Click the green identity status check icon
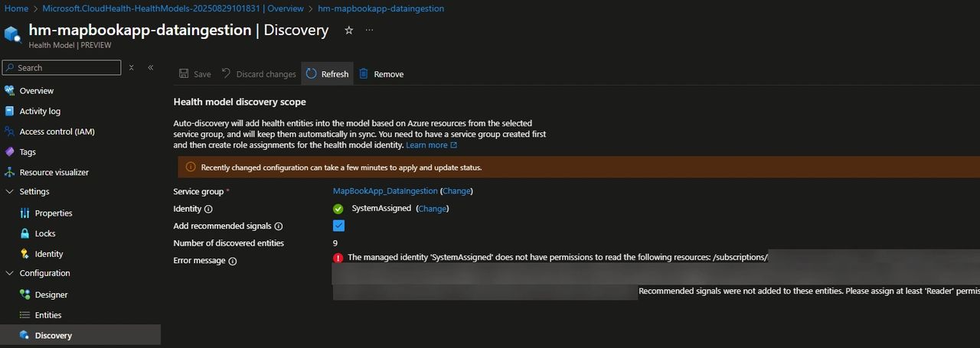 coord(338,209)
